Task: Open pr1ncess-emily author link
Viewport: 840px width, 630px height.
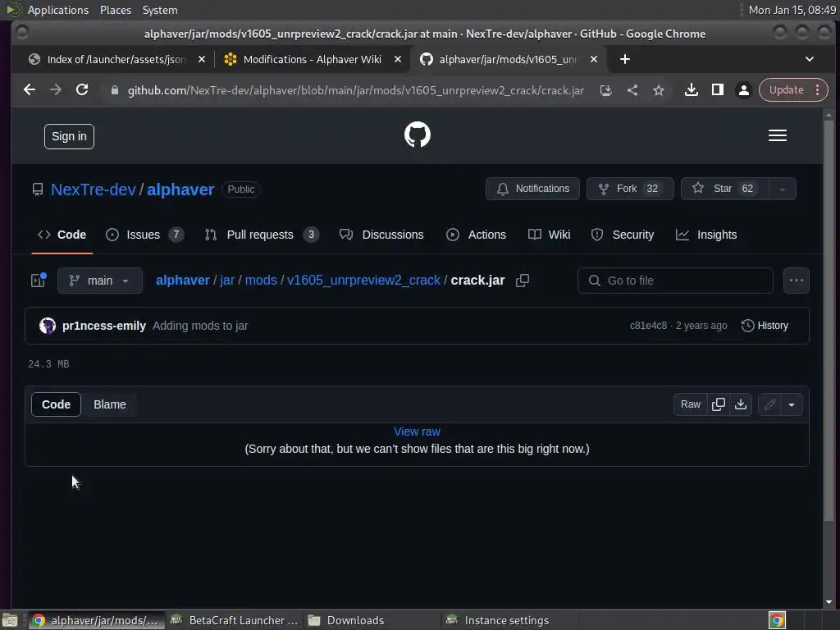Action: [x=104, y=326]
